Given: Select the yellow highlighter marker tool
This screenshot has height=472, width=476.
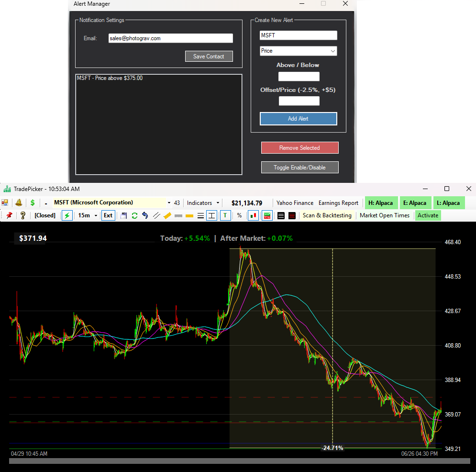Looking at the screenshot, I should tap(167, 215).
